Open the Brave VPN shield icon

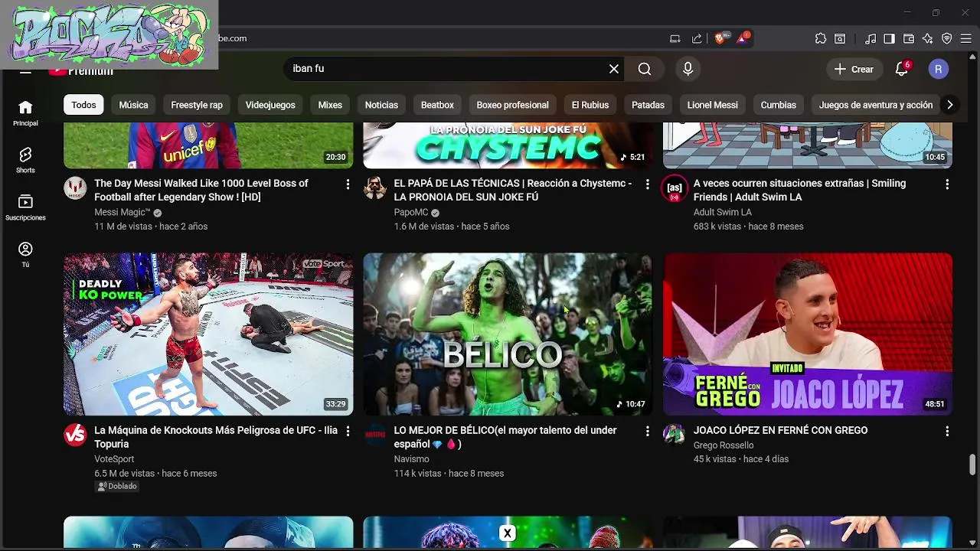946,38
